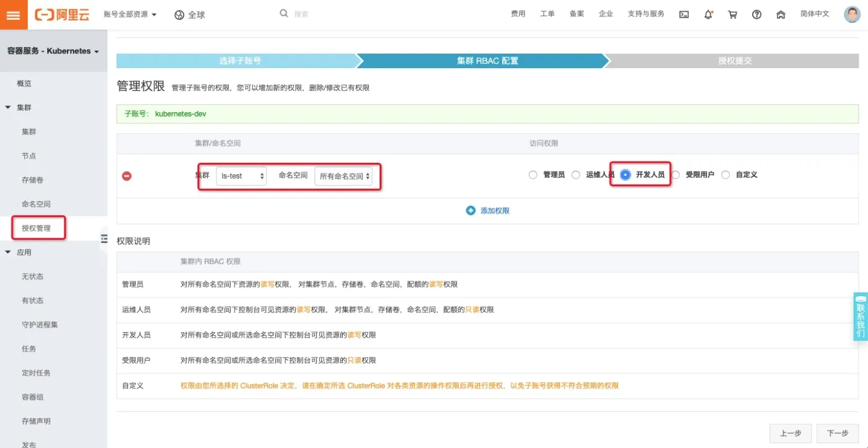Open the notification bell
Screen dimensions: 868x448
pyautogui.click(x=708, y=14)
